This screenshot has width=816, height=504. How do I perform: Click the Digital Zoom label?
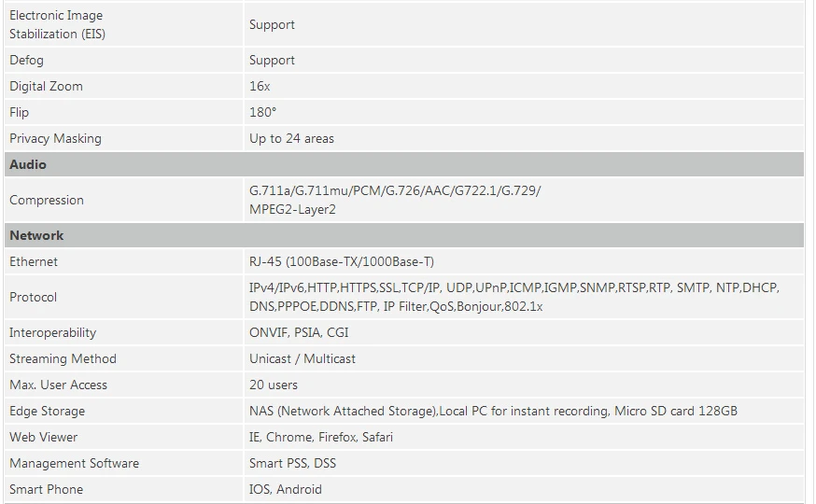[46, 86]
